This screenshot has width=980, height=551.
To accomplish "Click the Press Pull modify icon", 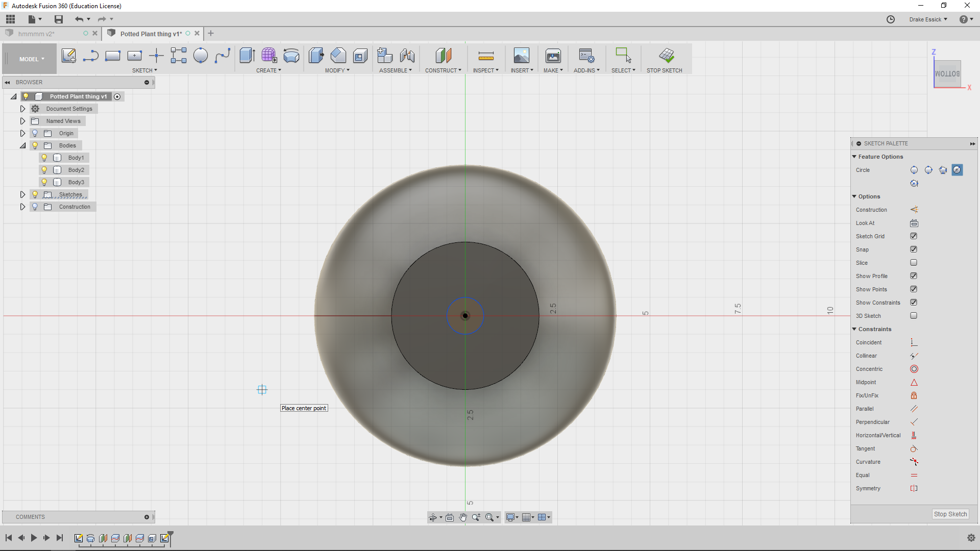I will tap(316, 56).
